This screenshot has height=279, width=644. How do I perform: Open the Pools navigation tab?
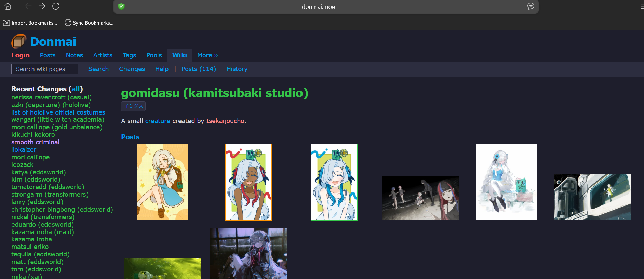point(154,55)
